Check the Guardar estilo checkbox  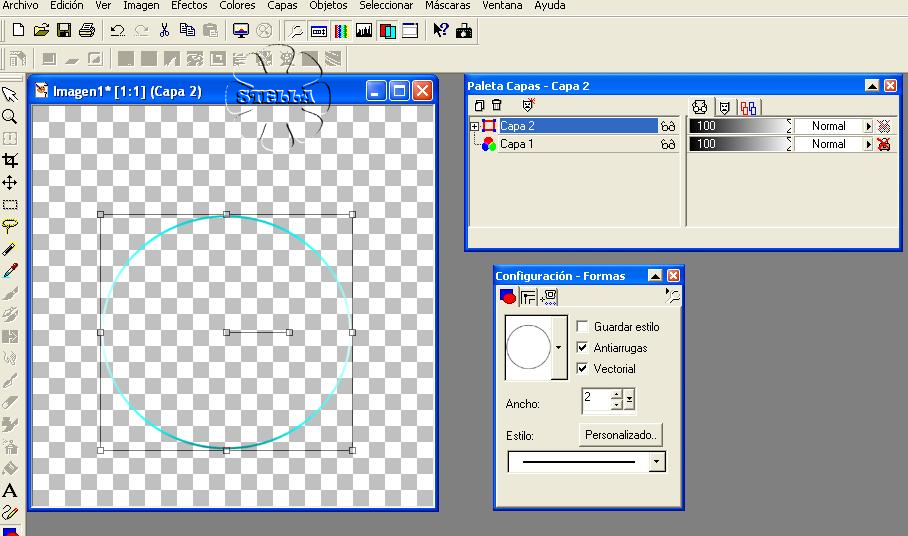coord(583,326)
